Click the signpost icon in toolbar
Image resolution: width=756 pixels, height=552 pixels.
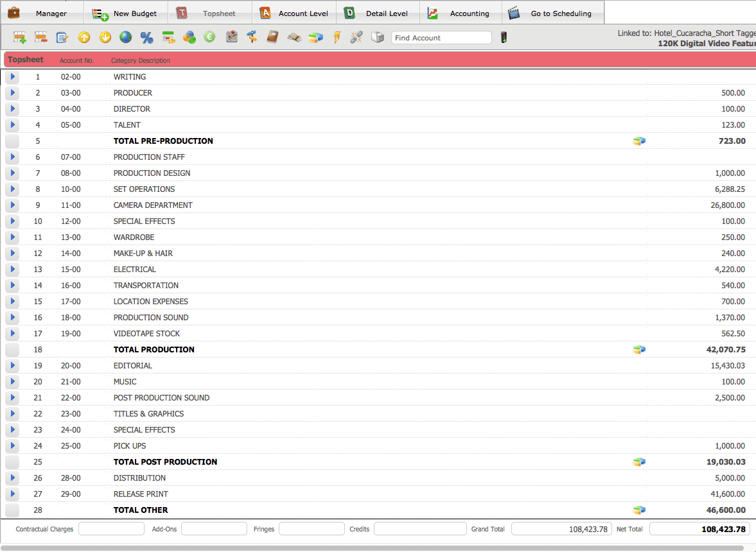click(252, 37)
